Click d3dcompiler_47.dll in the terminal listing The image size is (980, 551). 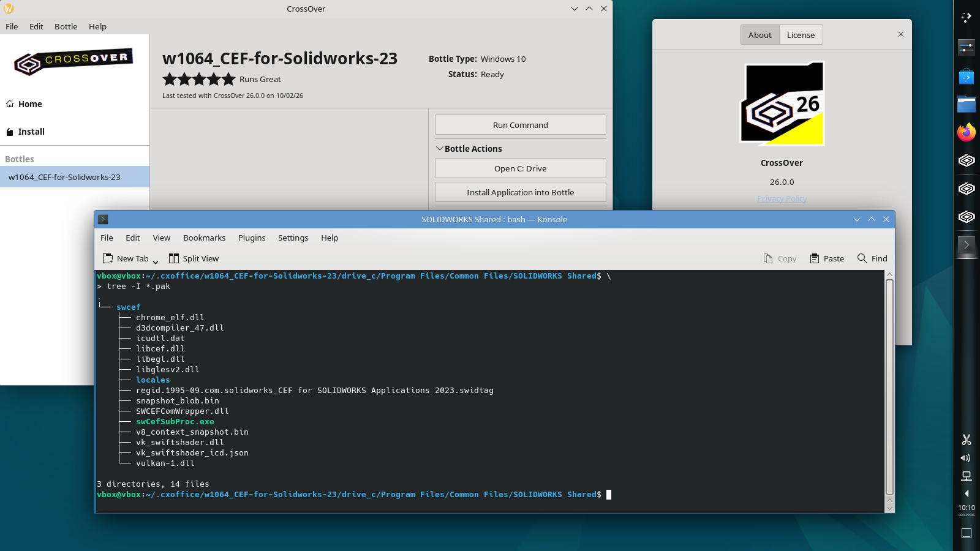coord(180,328)
